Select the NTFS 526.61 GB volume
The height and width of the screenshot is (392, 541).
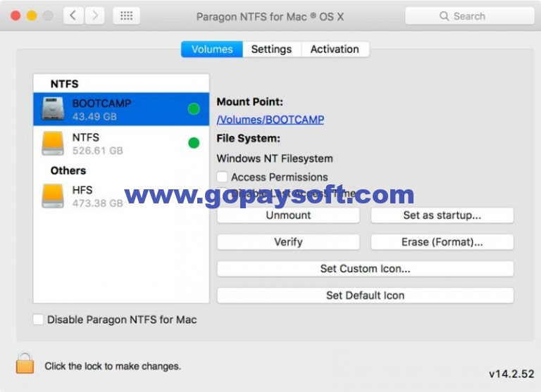(x=121, y=143)
